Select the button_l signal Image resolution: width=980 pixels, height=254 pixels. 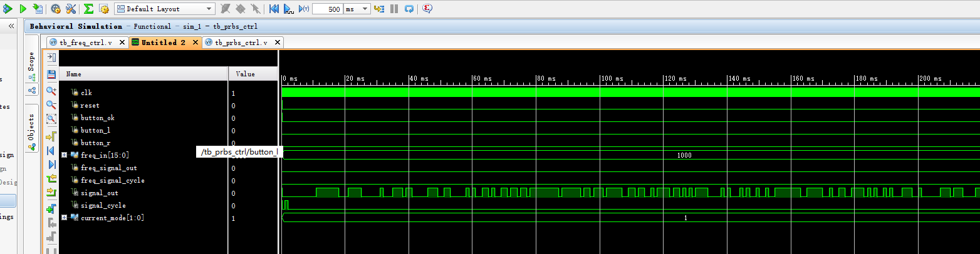click(95, 130)
